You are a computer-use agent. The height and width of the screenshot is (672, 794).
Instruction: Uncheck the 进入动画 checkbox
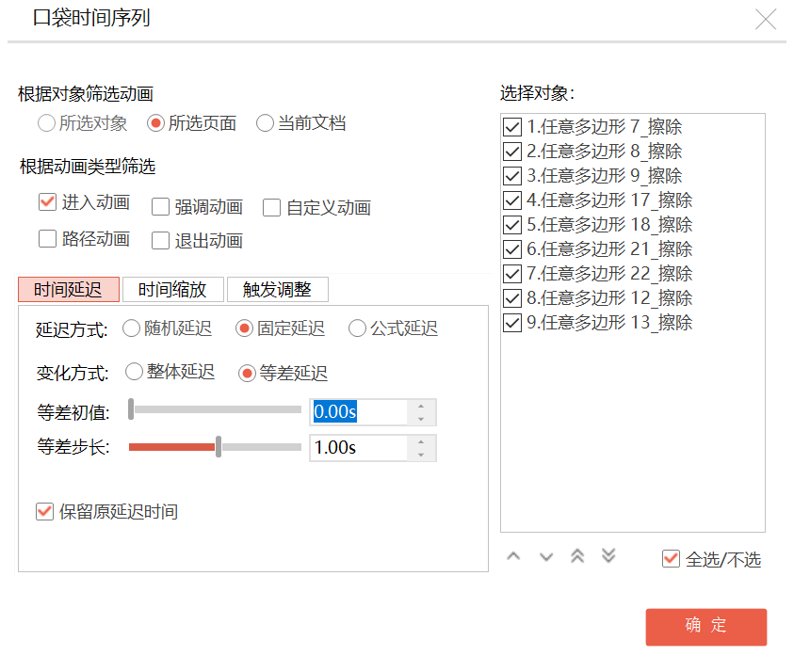[48, 202]
